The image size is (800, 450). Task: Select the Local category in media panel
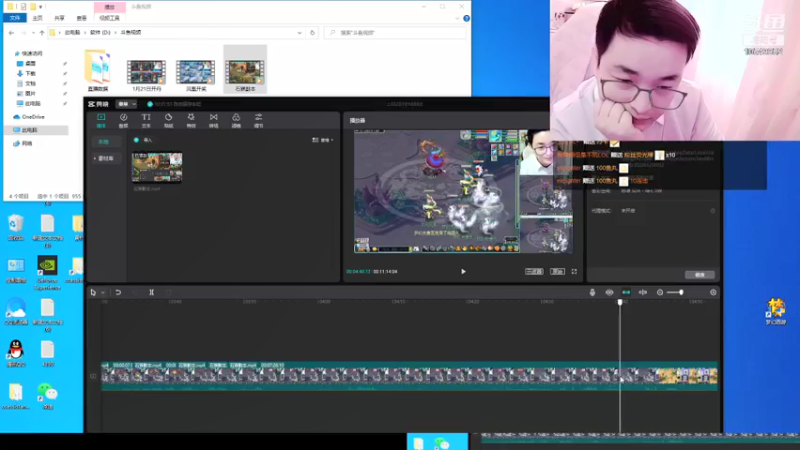(106, 141)
